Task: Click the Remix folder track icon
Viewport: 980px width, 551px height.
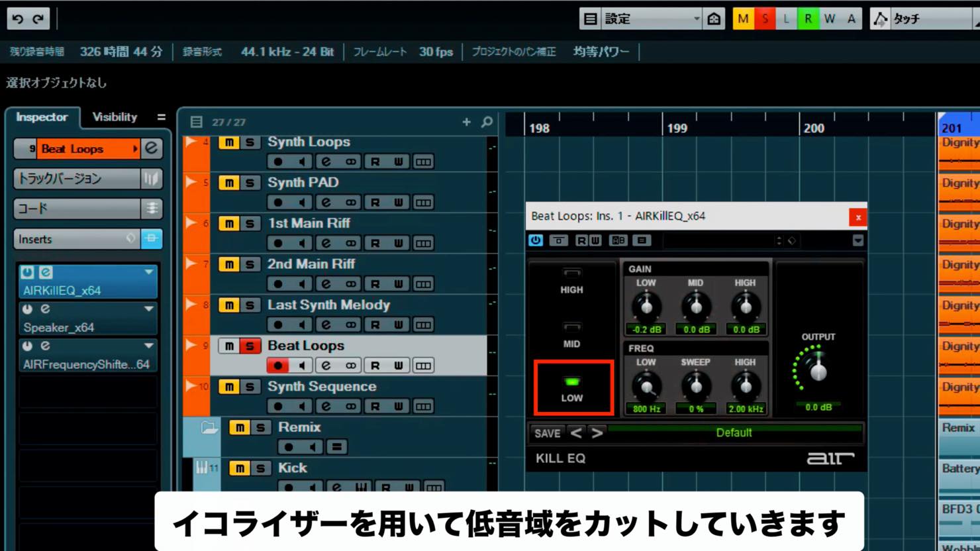Action: [x=209, y=428]
